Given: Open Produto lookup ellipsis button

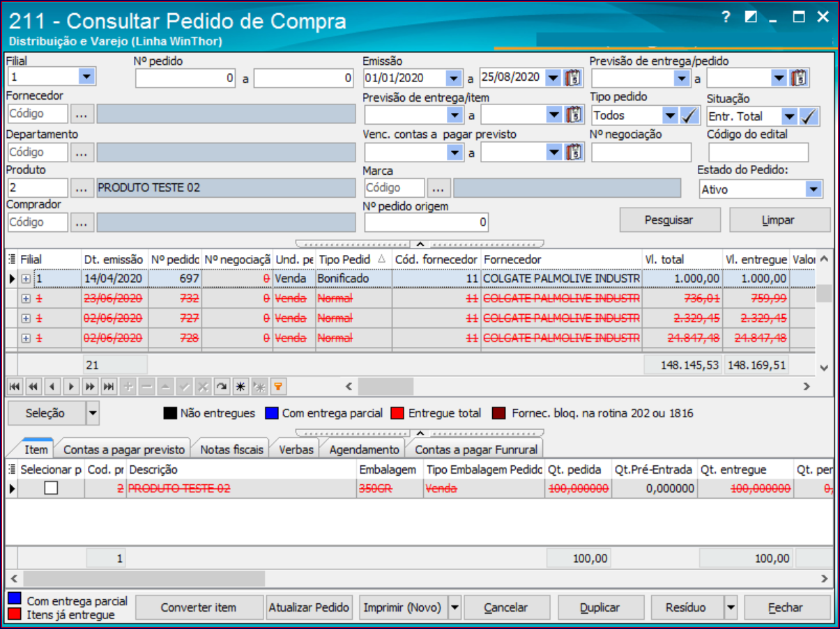Looking at the screenshot, I should pyautogui.click(x=82, y=188).
